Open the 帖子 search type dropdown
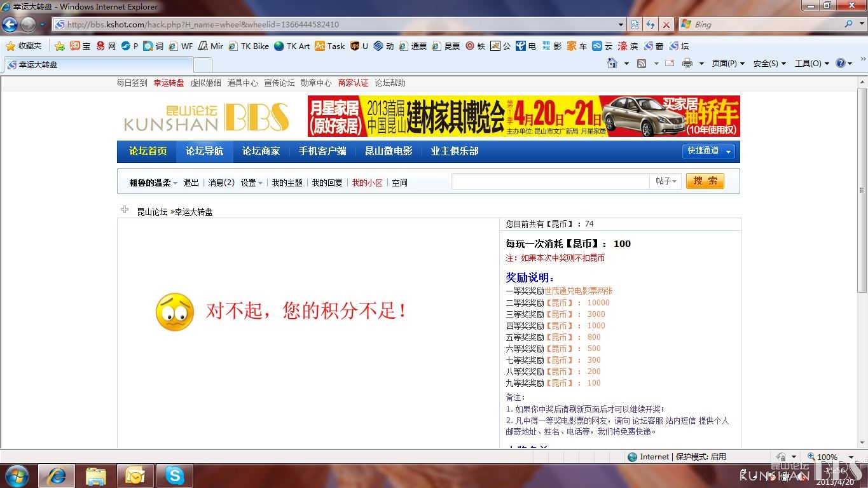 (666, 181)
